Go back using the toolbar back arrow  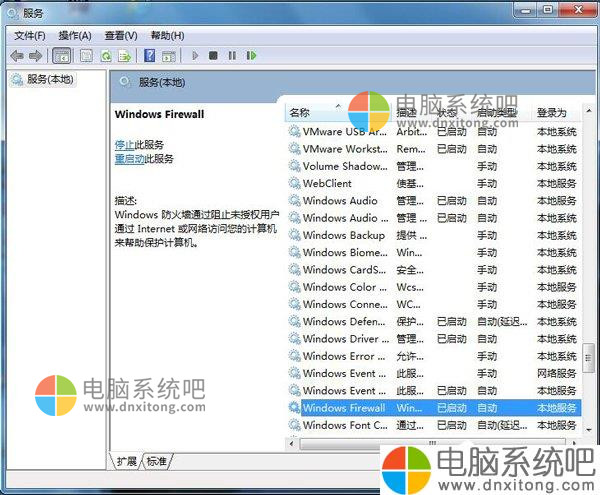17,56
